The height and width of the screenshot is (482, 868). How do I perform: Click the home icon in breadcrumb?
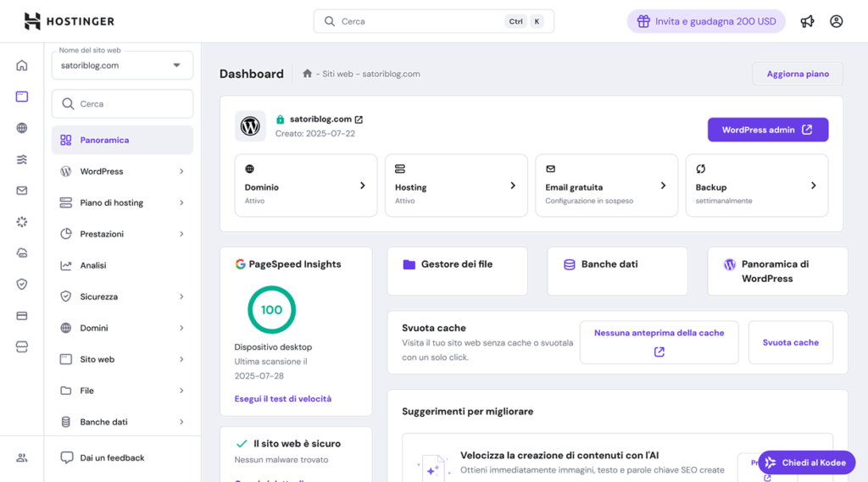pos(307,74)
